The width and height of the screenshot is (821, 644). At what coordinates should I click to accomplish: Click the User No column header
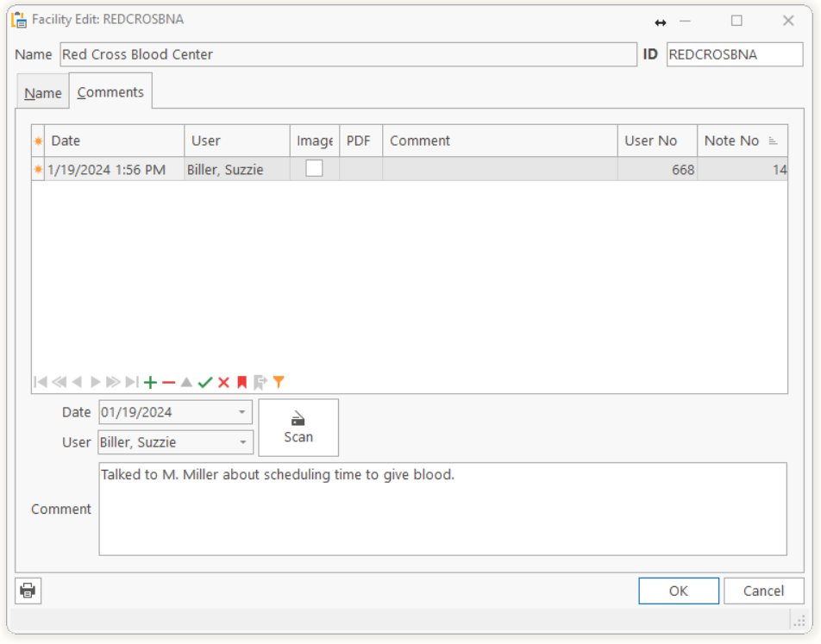pos(658,141)
